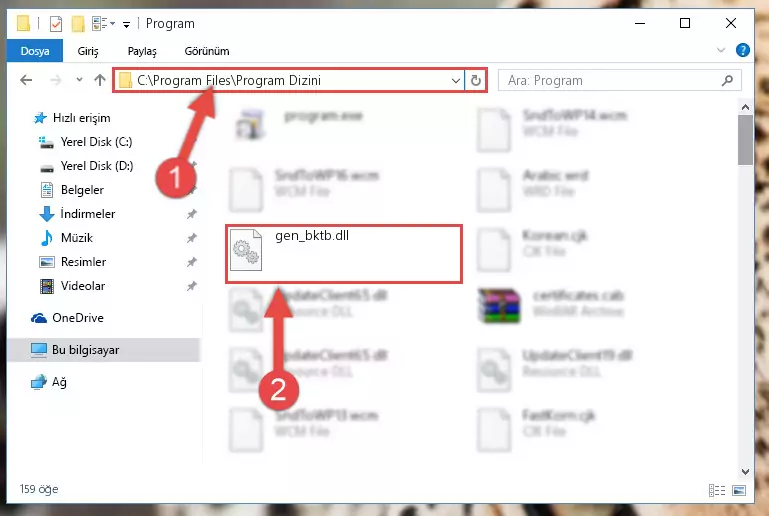
Task: Click the Properties checkmark quick access icon
Action: pos(56,24)
